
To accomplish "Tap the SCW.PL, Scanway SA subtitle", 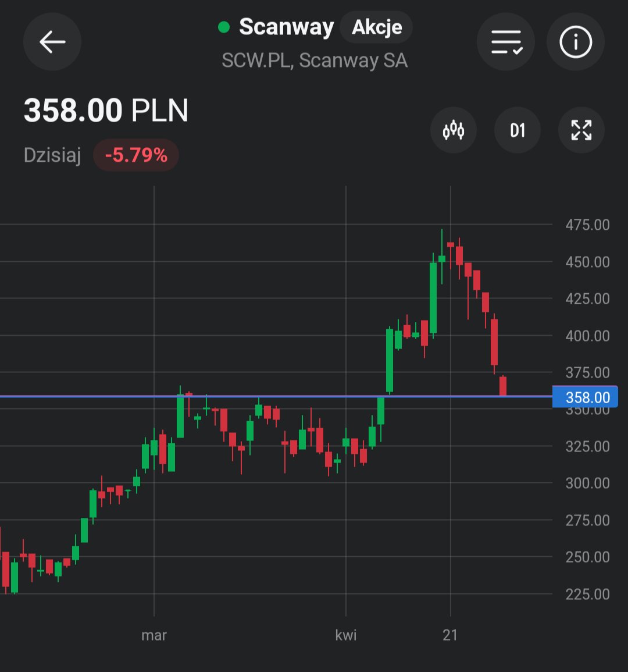I will coord(315,61).
